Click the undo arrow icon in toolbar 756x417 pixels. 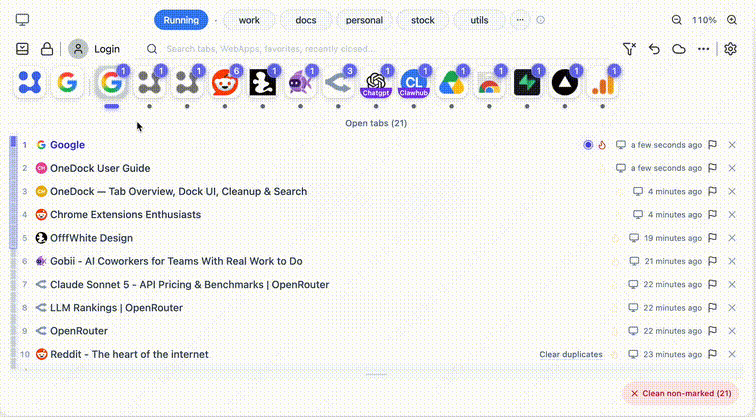tap(654, 49)
